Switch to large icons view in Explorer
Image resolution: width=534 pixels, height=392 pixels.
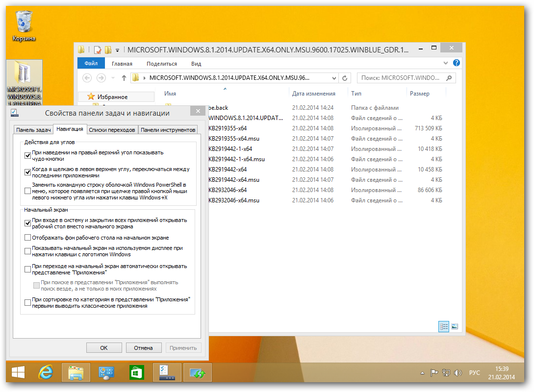click(x=454, y=327)
